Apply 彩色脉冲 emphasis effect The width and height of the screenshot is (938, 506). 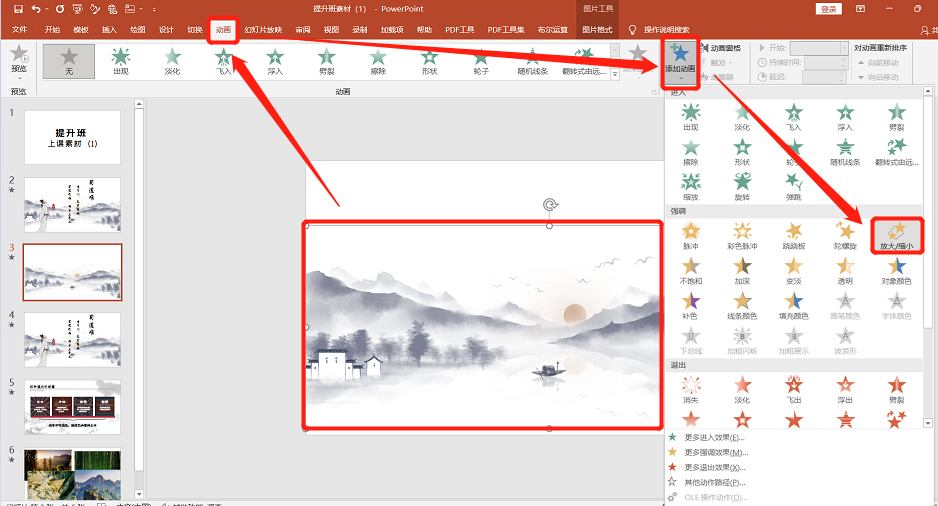[742, 236]
